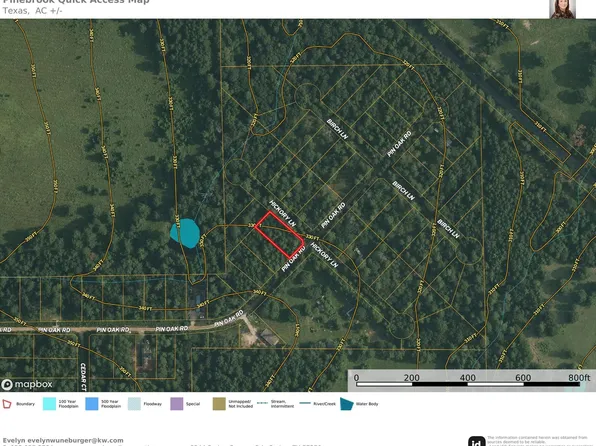Click the "400" scale bar label
The height and width of the screenshot is (446, 596).
[468, 378]
